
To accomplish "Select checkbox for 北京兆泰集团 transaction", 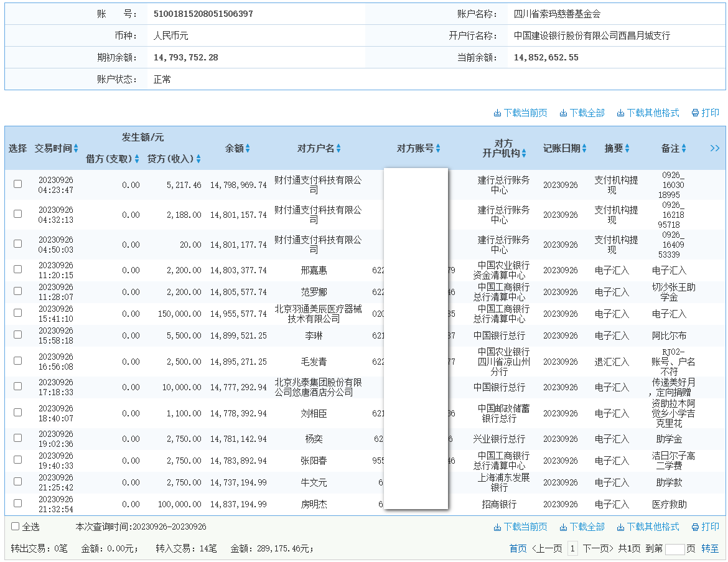I will 17,386.
